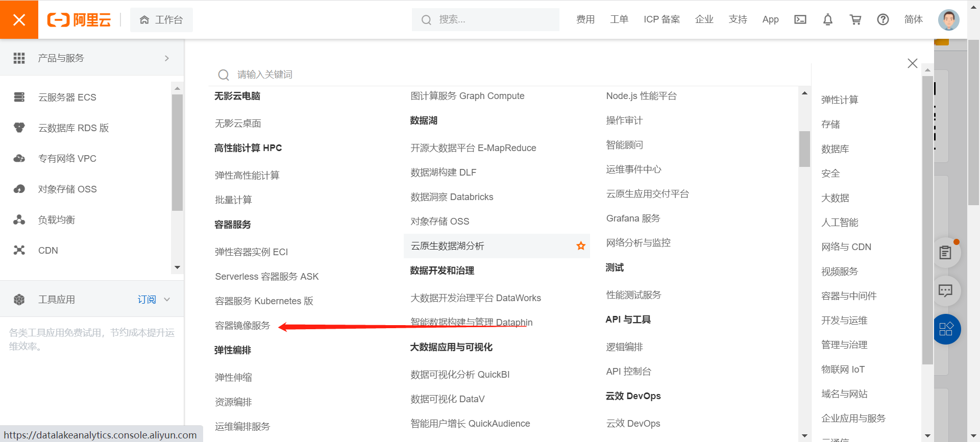980x442 pixels.
Task: Open the 工单 menu
Action: pyautogui.click(x=619, y=19)
